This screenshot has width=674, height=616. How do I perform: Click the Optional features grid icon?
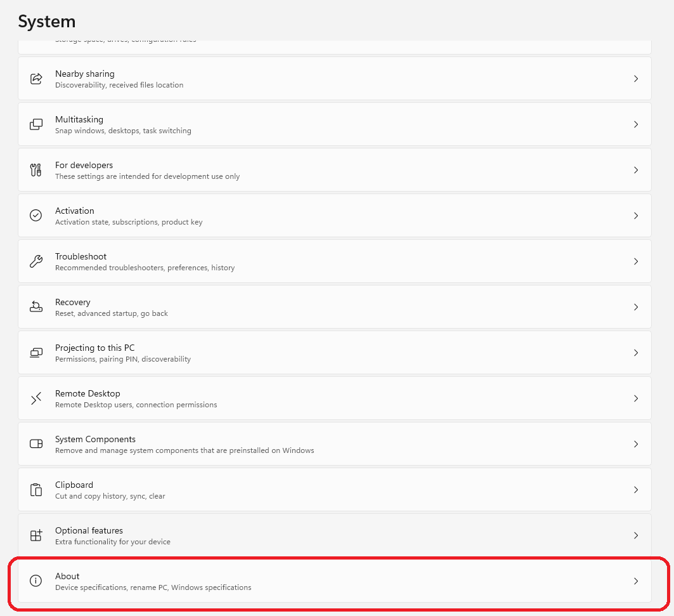[36, 535]
